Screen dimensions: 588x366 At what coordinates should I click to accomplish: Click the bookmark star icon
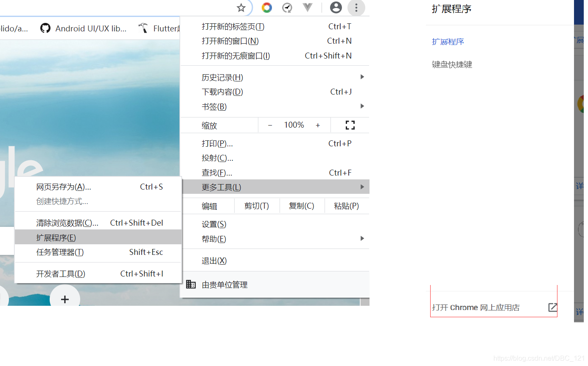click(x=241, y=8)
